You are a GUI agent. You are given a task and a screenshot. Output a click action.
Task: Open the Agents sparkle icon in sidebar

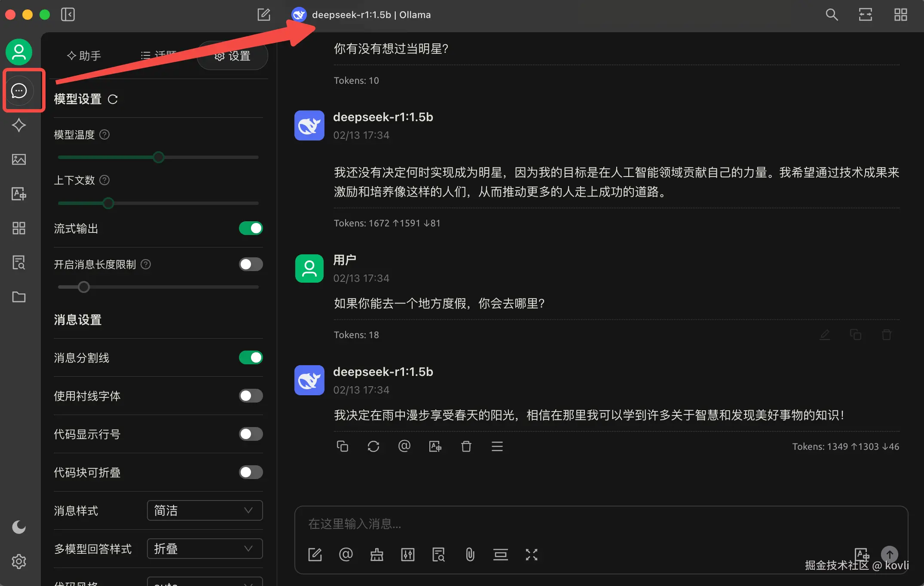click(x=18, y=125)
